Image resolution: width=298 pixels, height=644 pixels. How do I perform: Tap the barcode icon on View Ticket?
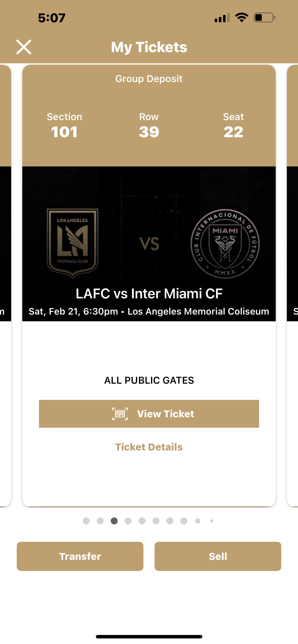pyautogui.click(x=120, y=414)
